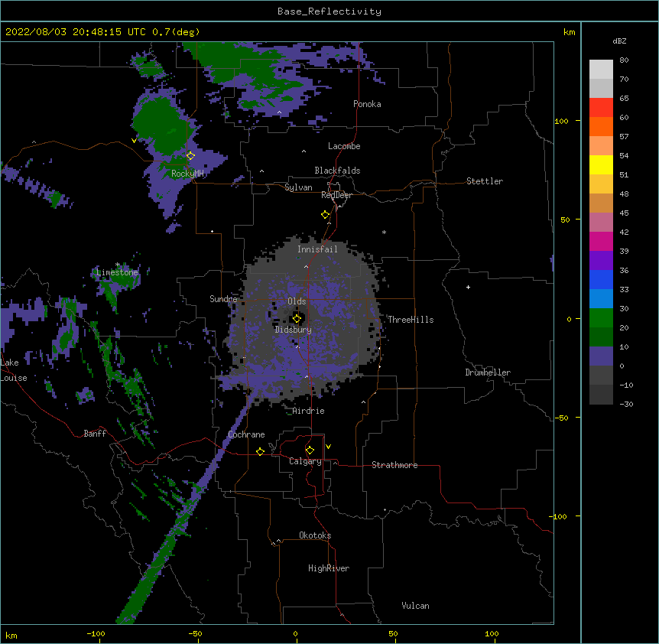Select the Innisfail label on the map
Image resolution: width=659 pixels, height=644 pixels.
317,249
